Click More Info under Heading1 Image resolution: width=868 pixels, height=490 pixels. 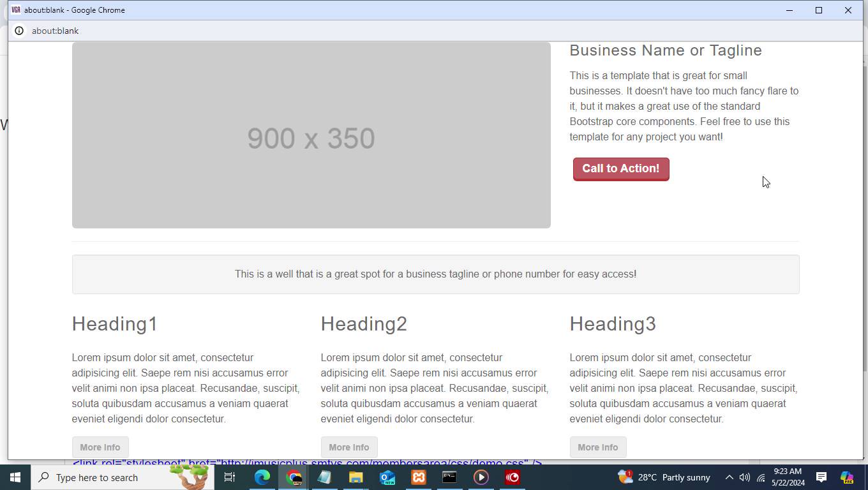click(100, 447)
